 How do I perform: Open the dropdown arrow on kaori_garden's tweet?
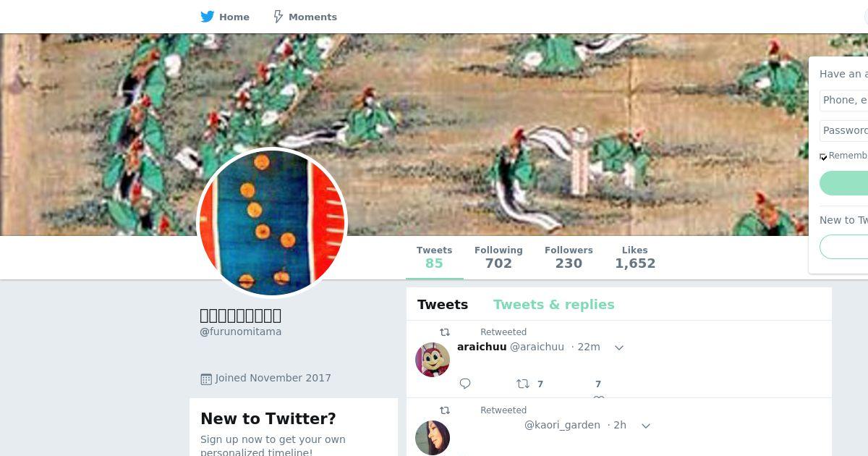[646, 426]
